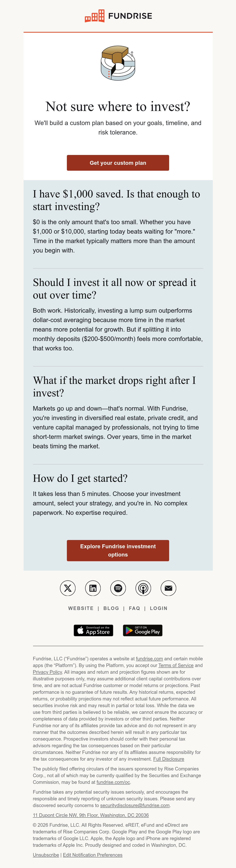Image resolution: width=236 pixels, height=868 pixels.
Task: Tap the Get it on Google Play badge
Action: pyautogui.click(x=143, y=630)
